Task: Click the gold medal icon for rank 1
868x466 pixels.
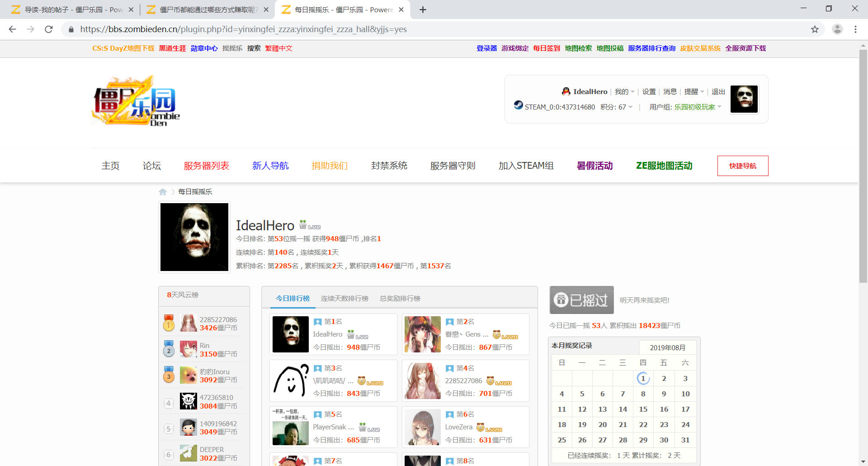Action: point(169,323)
